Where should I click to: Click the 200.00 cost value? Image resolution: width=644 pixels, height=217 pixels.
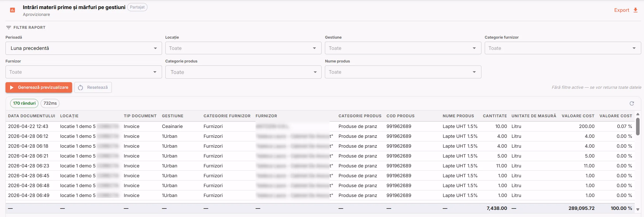[x=587, y=126]
